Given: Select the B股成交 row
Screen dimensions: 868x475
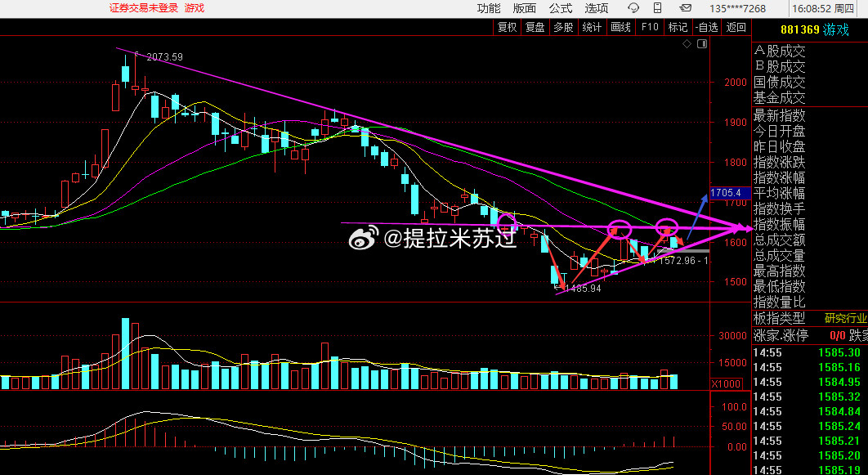Looking at the screenshot, I should pyautogui.click(x=780, y=67).
